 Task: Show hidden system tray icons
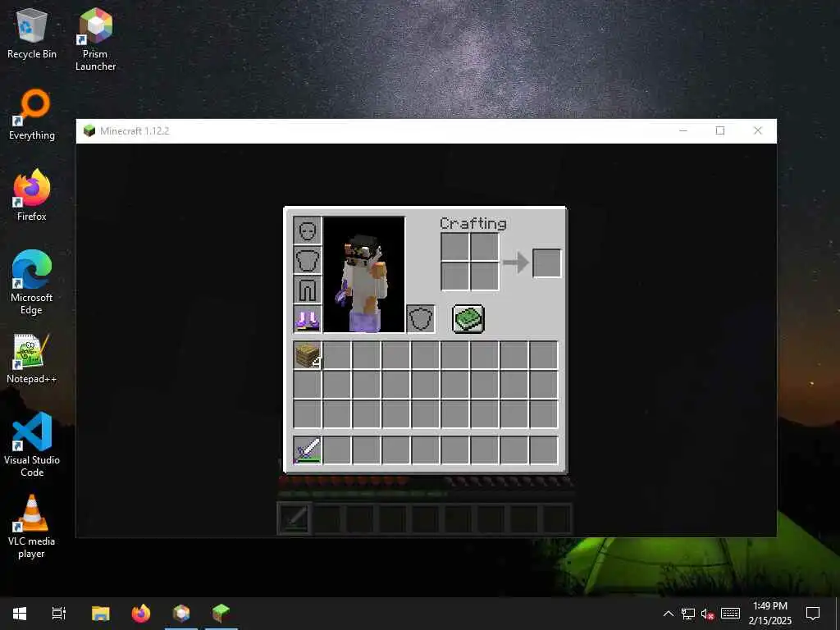point(669,614)
